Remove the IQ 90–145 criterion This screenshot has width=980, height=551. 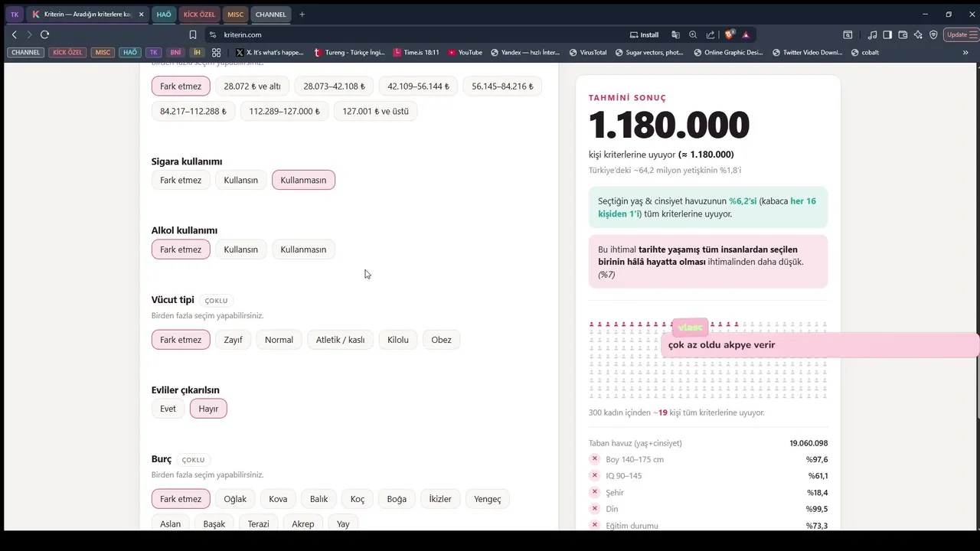[x=594, y=475]
